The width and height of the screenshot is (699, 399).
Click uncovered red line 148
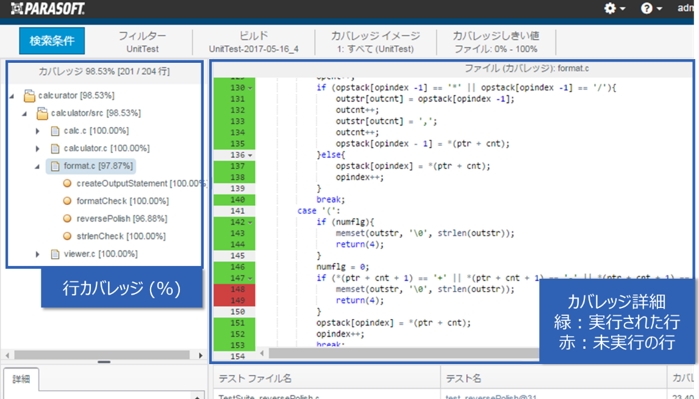(x=234, y=289)
